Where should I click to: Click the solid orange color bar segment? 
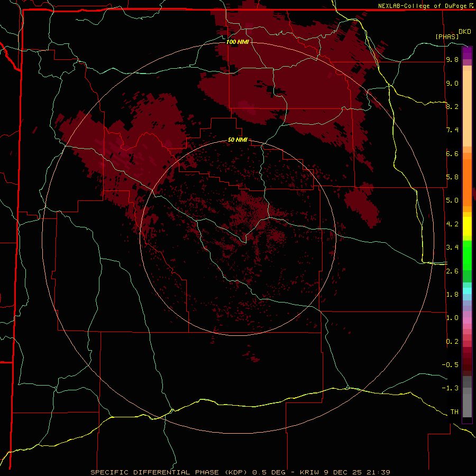tap(467, 182)
